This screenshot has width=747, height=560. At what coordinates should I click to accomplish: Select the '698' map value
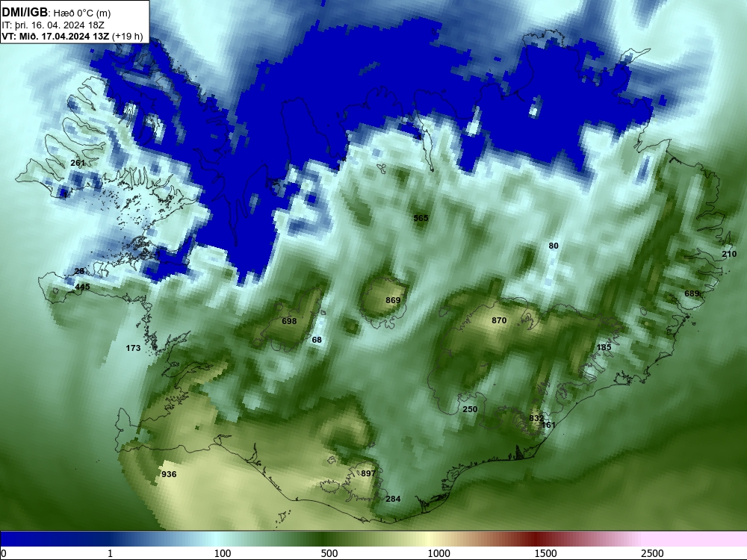tap(289, 321)
